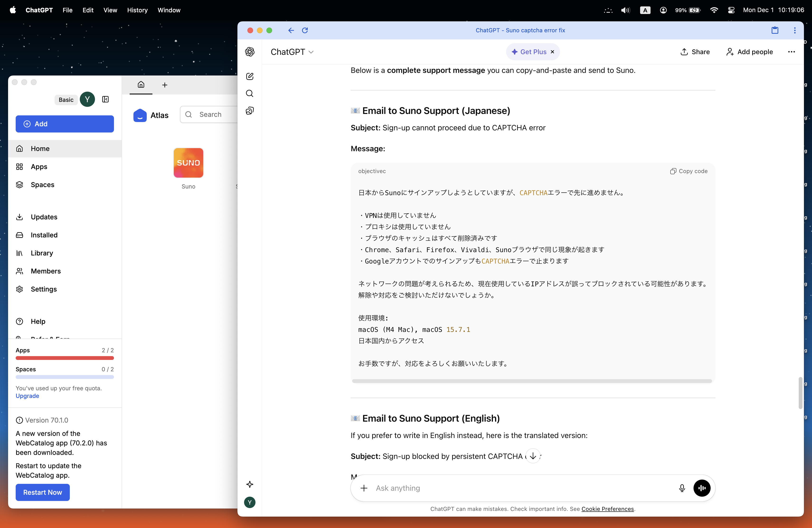Toggle the WebCatalog sidebar collapse icon

tap(105, 99)
